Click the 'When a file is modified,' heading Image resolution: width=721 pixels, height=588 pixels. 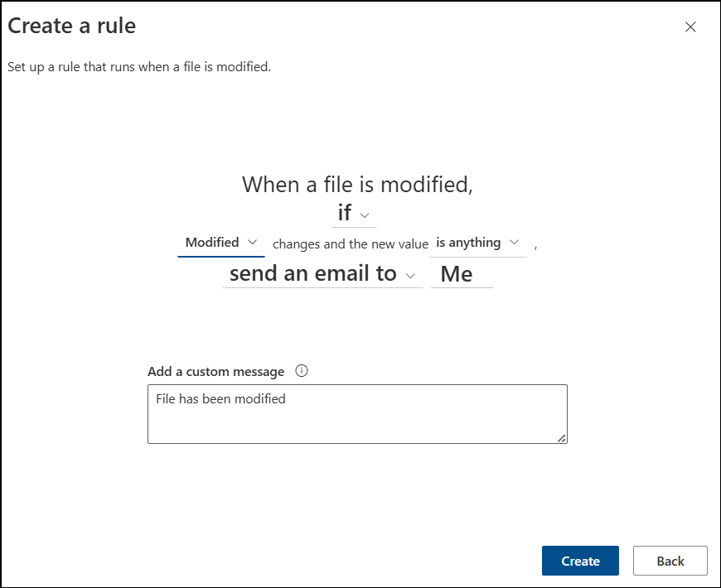[x=357, y=184]
